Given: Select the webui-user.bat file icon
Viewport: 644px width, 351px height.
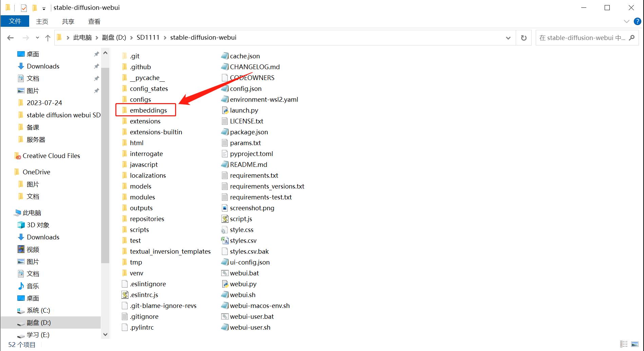Looking at the screenshot, I should tap(225, 316).
